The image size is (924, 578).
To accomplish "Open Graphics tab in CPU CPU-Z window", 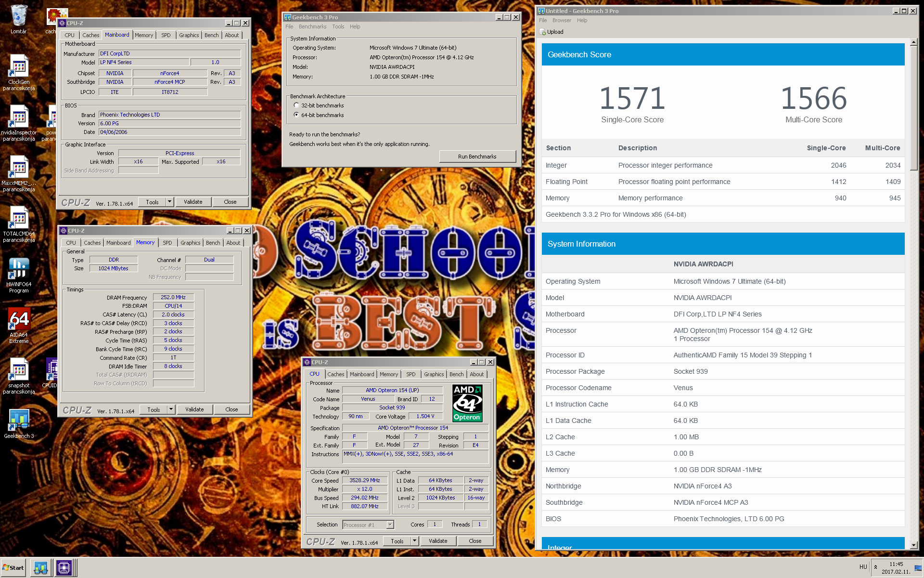I will (x=434, y=374).
